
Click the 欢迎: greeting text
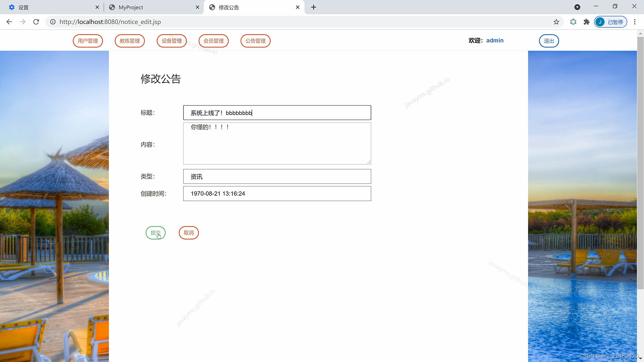(476, 41)
